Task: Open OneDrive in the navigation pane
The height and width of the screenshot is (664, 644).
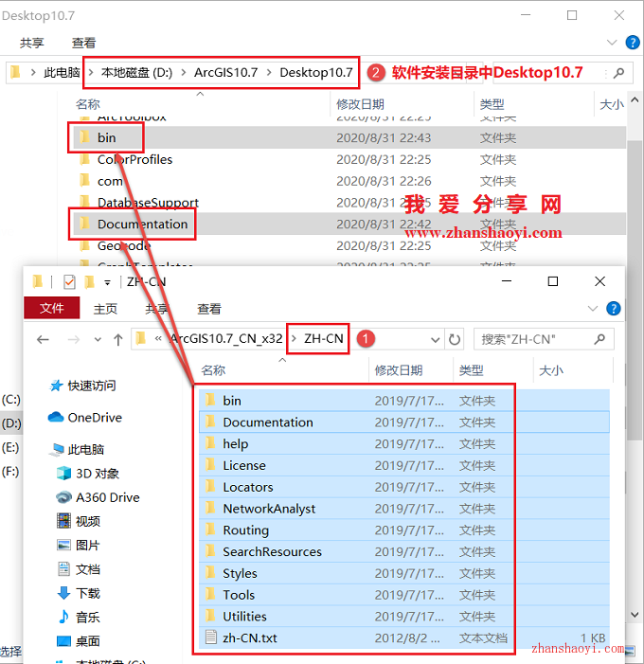Action: pos(85,417)
